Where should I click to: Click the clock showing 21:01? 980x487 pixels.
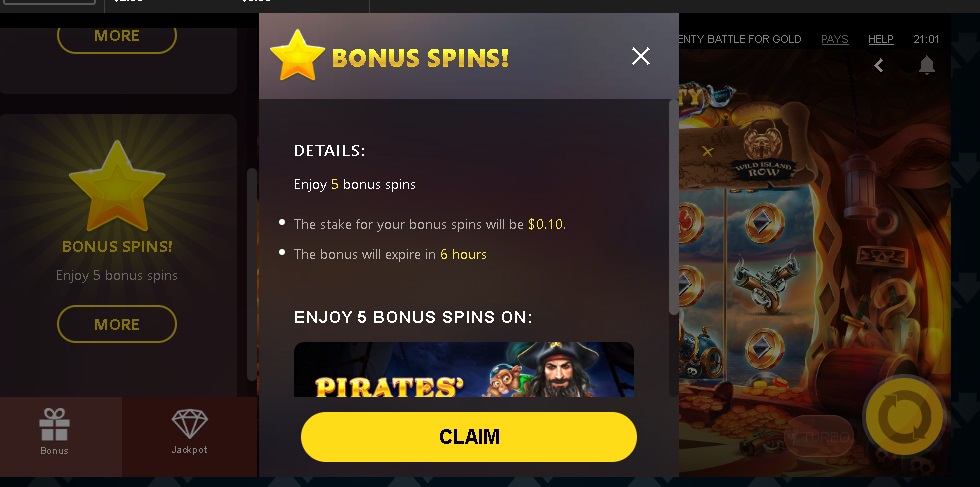click(x=926, y=39)
